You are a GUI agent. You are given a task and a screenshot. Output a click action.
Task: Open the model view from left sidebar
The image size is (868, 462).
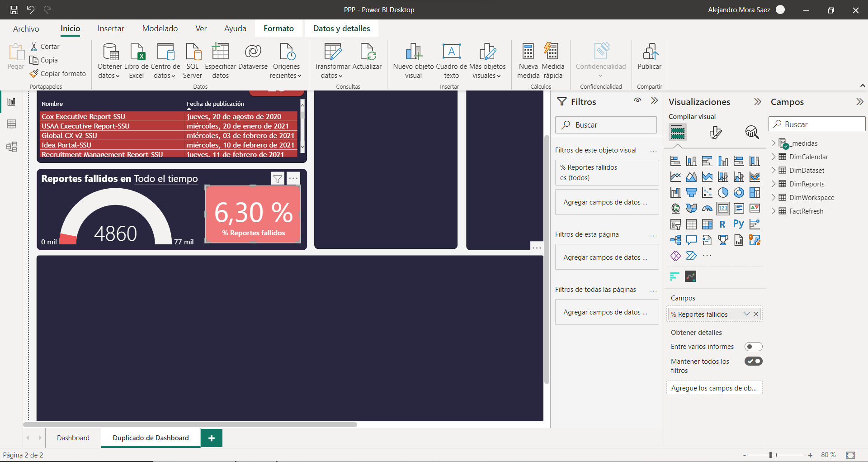tap(12, 147)
